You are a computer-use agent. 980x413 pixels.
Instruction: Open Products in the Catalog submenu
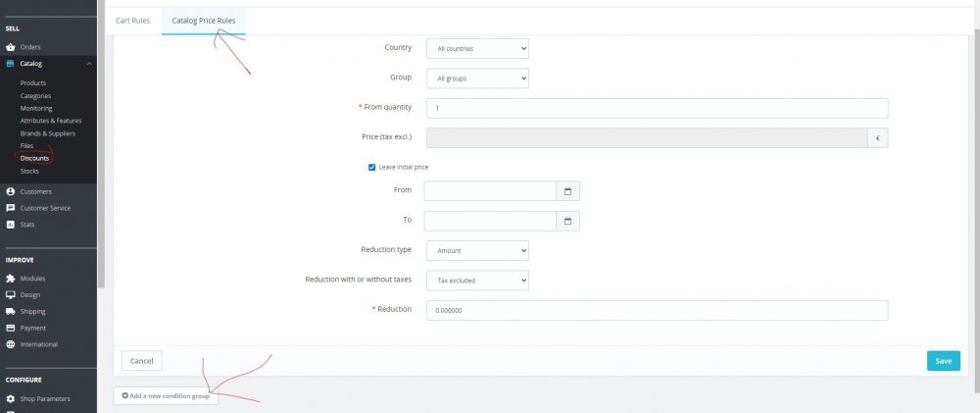click(33, 82)
